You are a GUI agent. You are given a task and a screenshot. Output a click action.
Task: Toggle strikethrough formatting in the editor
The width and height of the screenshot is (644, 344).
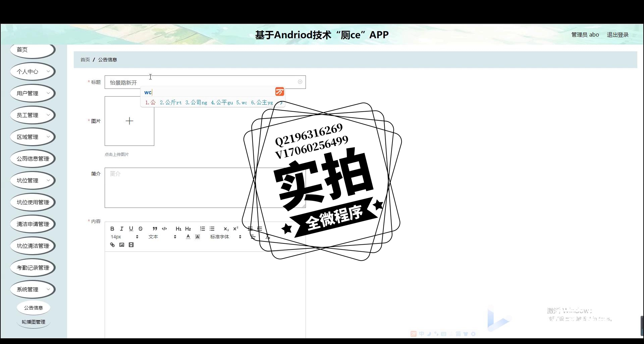click(141, 229)
